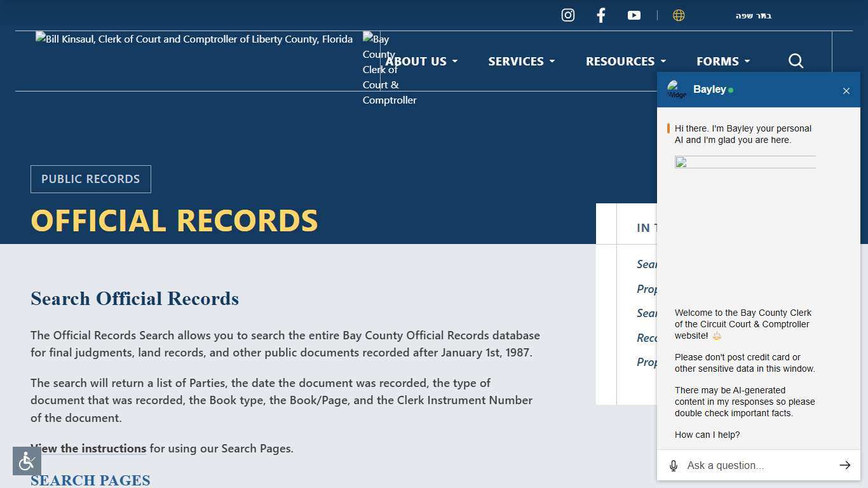
Task: Open the RESOURCES dropdown
Action: pos(625,61)
